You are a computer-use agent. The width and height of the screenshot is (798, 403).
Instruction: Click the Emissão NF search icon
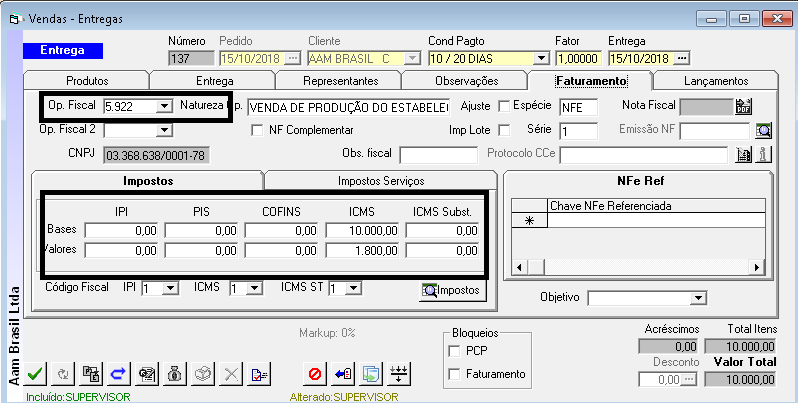(x=764, y=130)
